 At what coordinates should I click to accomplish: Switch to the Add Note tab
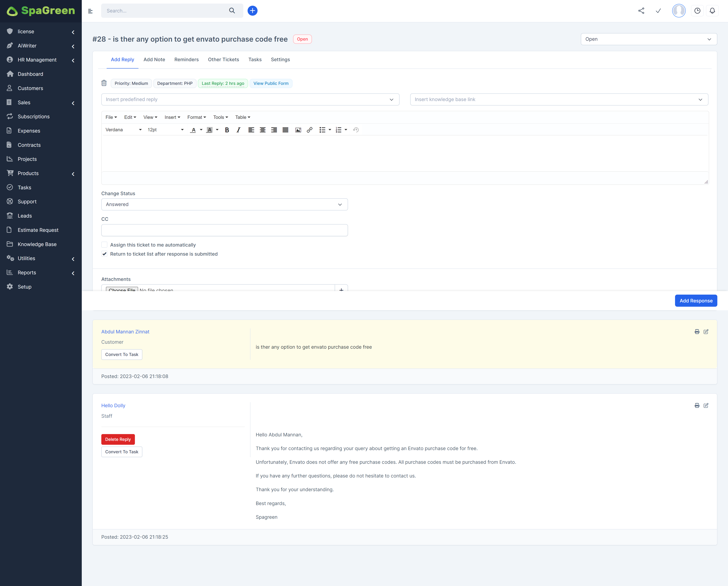[x=154, y=59]
